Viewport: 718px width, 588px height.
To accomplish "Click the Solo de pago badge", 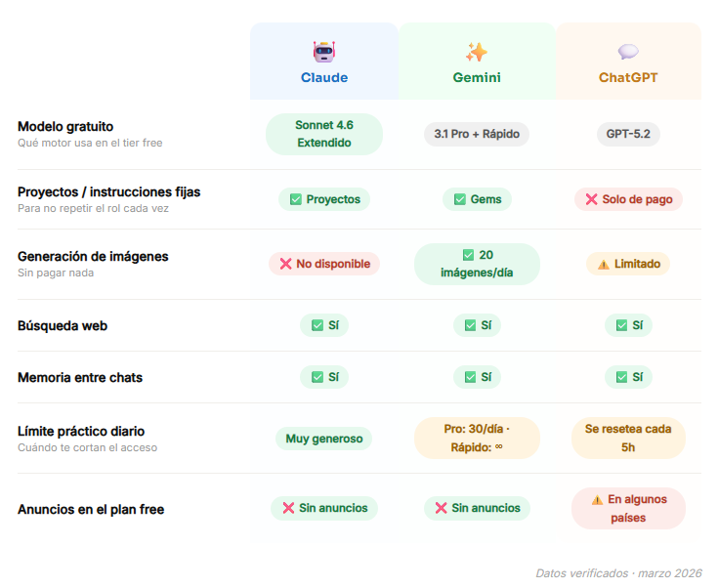I will 628,199.
